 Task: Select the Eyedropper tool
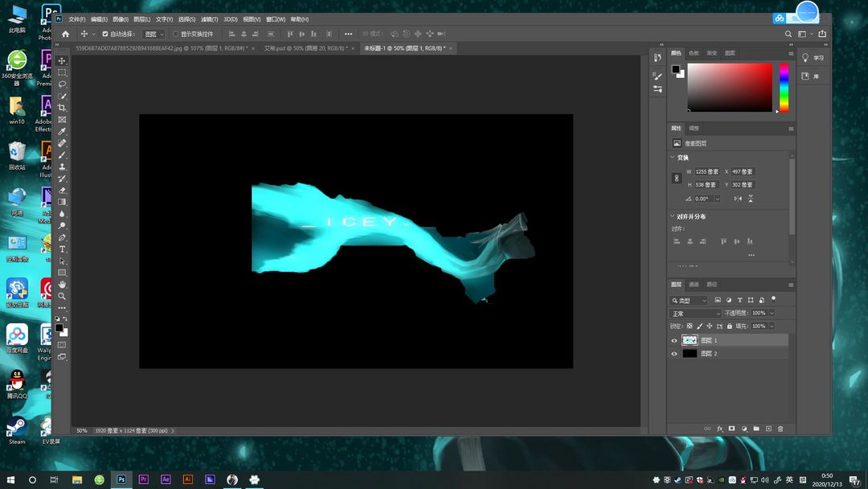coord(62,131)
